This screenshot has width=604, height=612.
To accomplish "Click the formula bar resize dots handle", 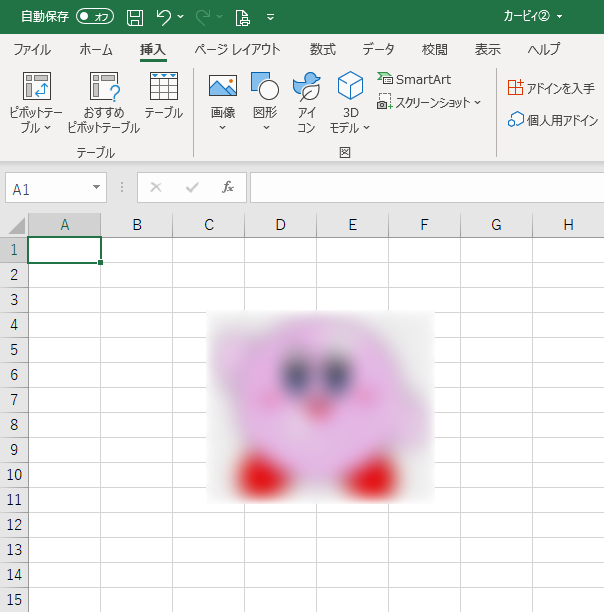I will 122,187.
